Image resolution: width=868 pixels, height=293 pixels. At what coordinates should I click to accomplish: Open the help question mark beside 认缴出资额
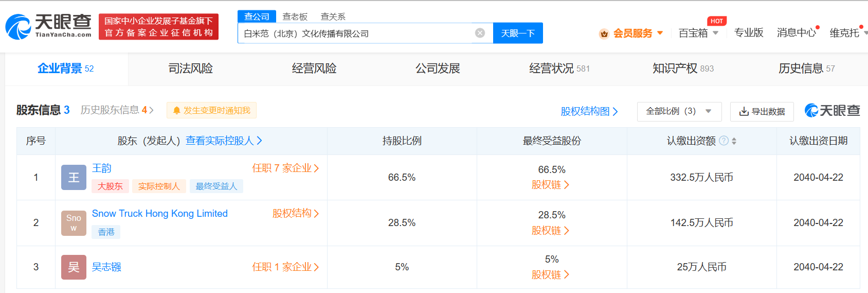(x=724, y=141)
